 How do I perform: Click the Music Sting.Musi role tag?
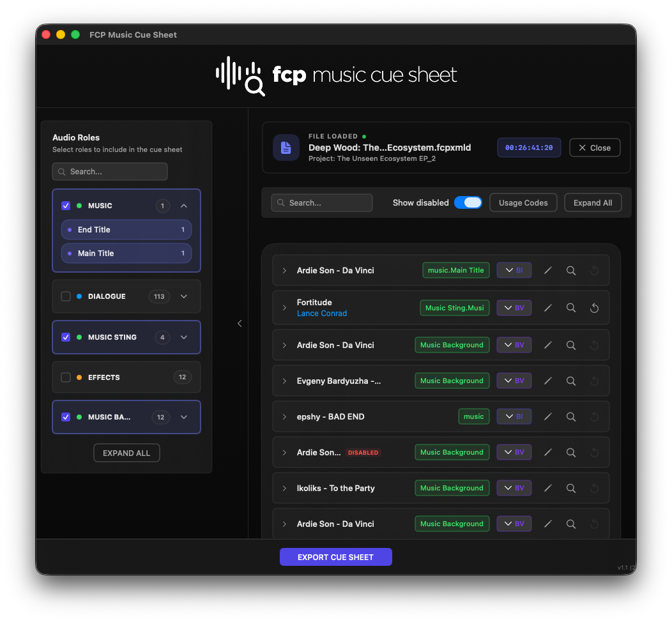pos(454,308)
